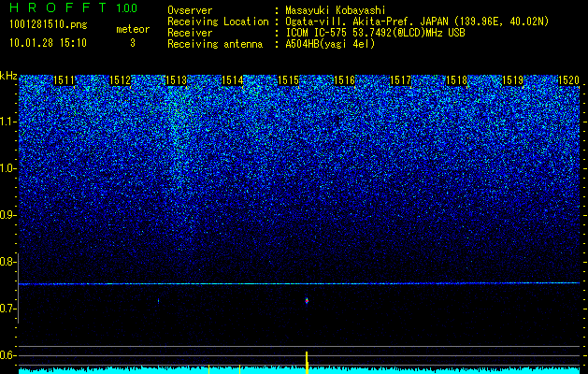Click the kHz axis unit label
Viewport: 588px width, 374px height.
tap(8, 76)
